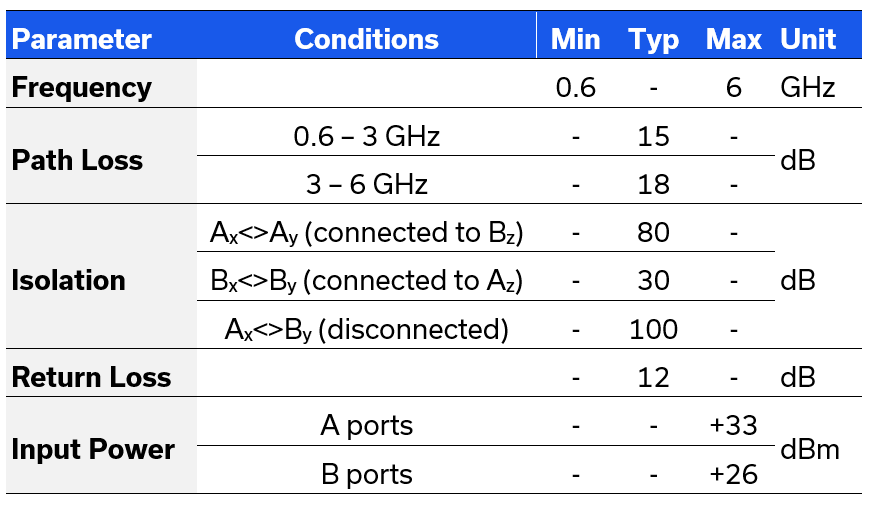Image resolution: width=876 pixels, height=507 pixels.
Task: Click the +33 maximum input power value
Action: click(x=734, y=425)
